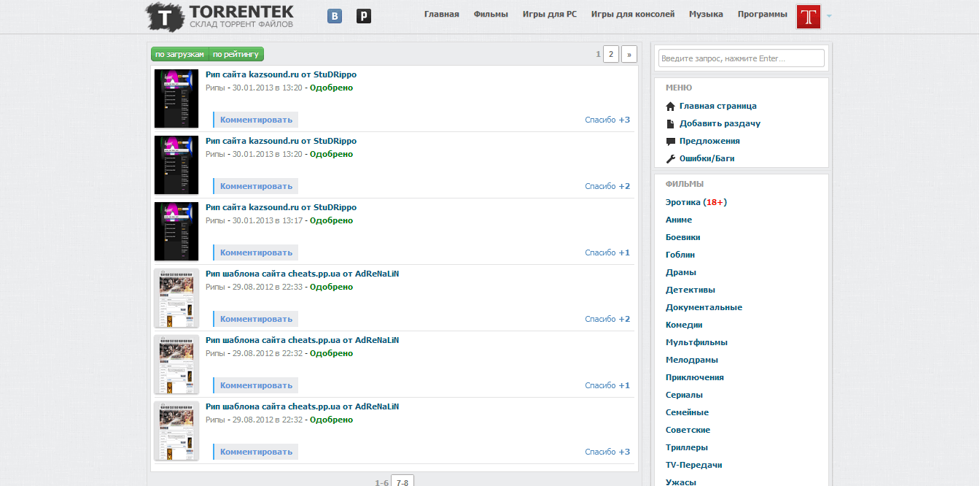The height and width of the screenshot is (486, 980).
Task: Go to next page with » button
Action: tap(629, 54)
